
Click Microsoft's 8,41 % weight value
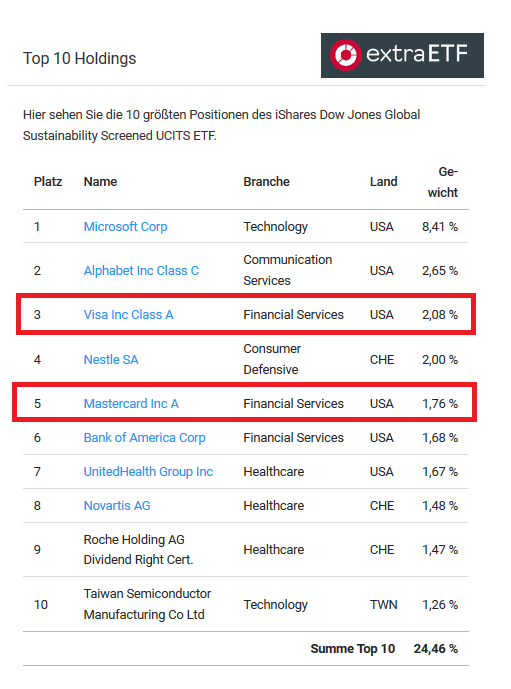[x=440, y=227]
